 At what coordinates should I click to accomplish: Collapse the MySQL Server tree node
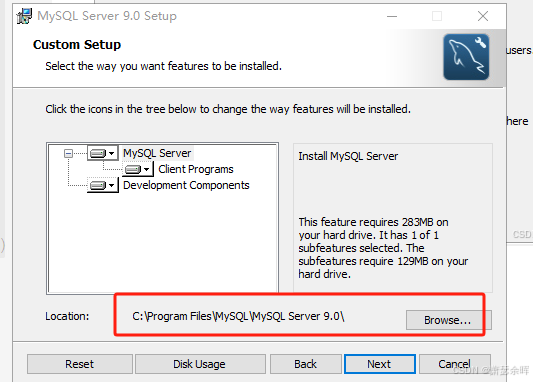click(x=68, y=154)
